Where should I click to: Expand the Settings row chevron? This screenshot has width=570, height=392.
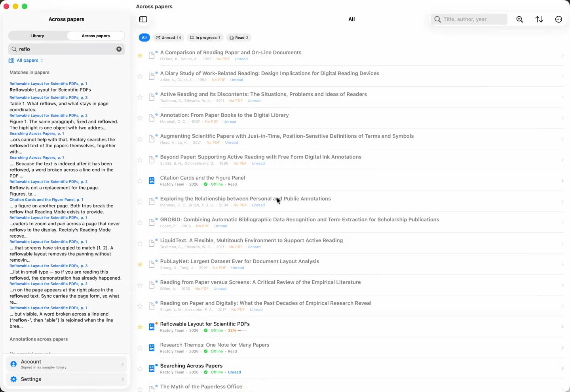click(x=122, y=379)
